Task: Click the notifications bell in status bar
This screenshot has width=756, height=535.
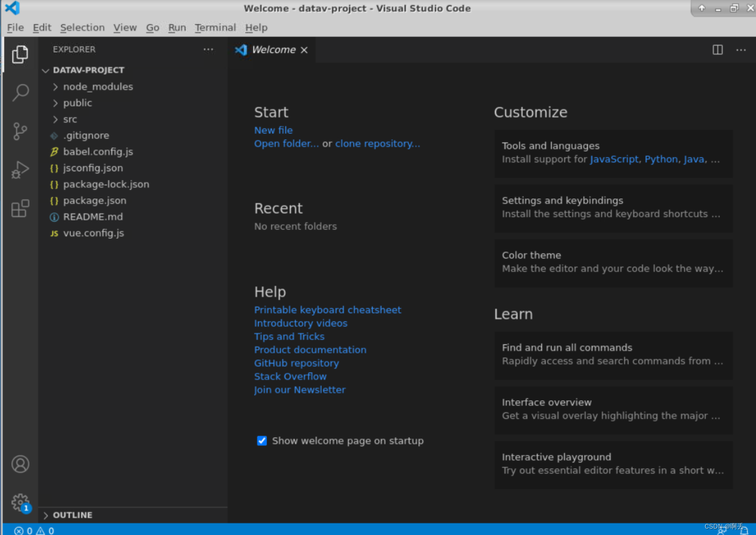Action: pos(744,531)
